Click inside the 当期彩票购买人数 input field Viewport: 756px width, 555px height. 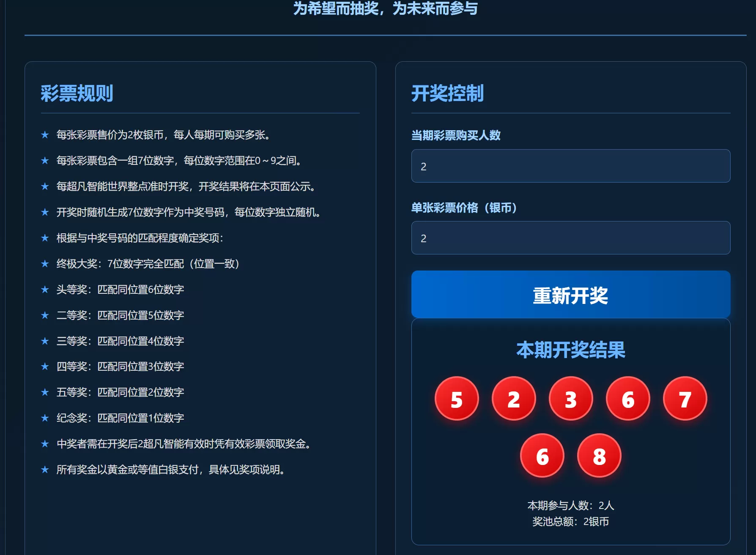pos(570,166)
